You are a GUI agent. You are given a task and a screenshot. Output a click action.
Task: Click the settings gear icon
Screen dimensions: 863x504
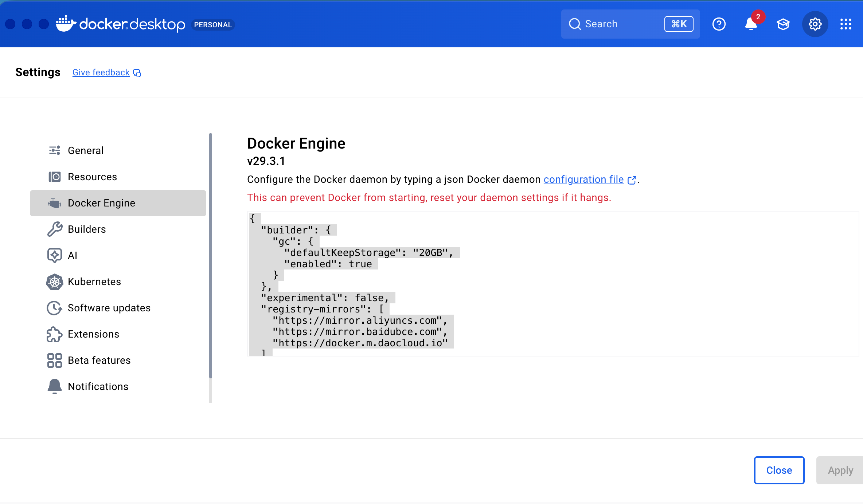(815, 24)
